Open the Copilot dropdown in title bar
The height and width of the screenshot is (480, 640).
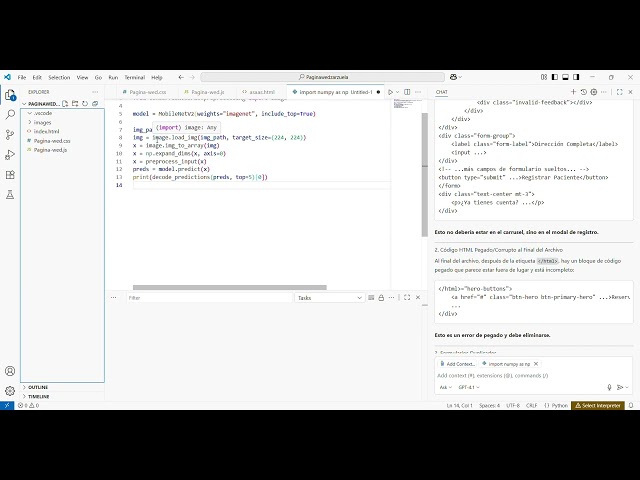456,77
